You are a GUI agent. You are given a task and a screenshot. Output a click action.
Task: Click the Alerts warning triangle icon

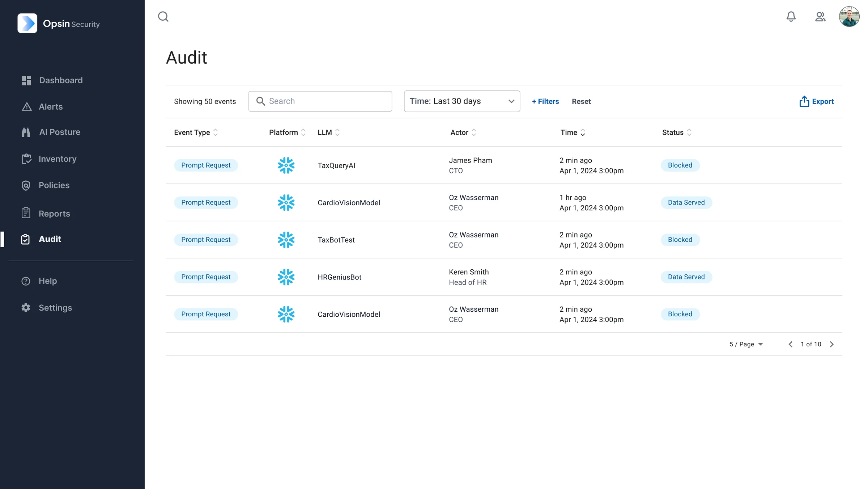[26, 107]
